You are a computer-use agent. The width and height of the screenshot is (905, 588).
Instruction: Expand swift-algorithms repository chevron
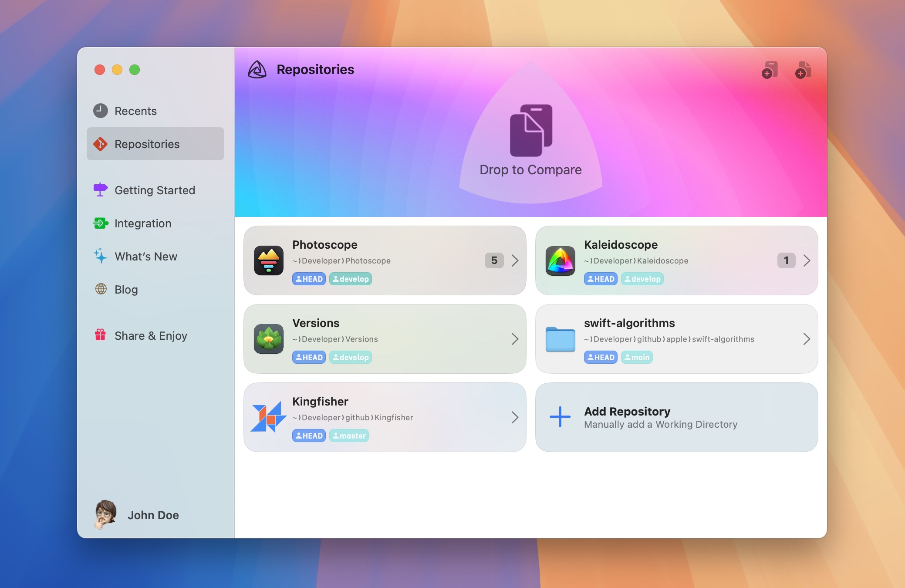pos(807,339)
